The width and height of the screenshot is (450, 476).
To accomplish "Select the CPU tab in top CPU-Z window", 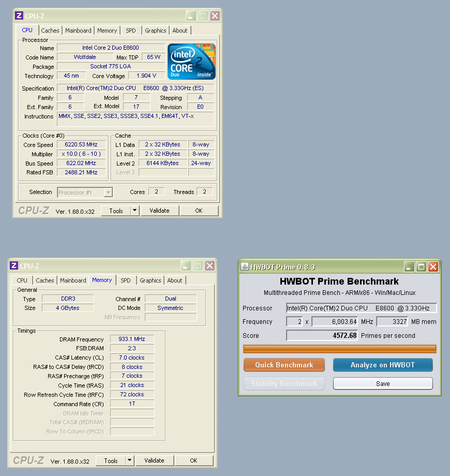I will (x=27, y=30).
